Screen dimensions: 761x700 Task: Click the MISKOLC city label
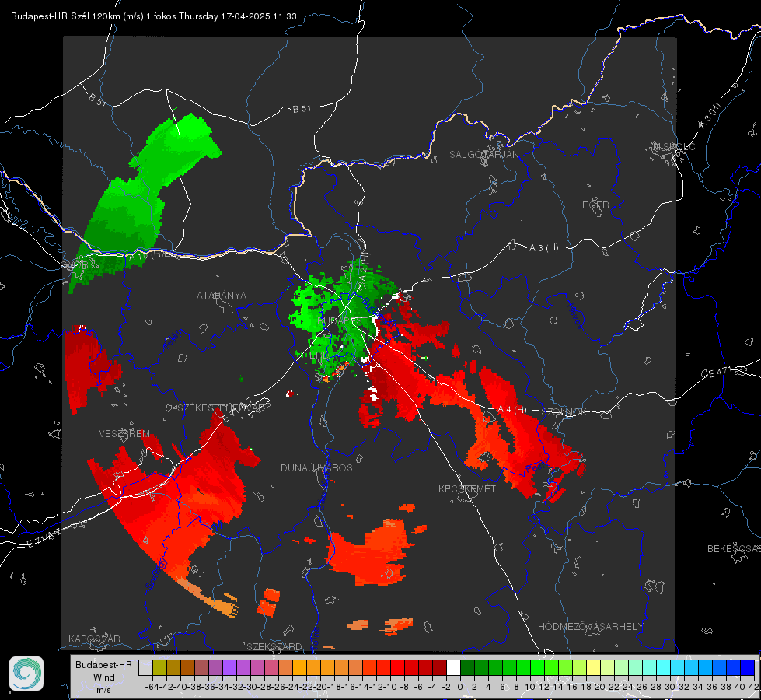tap(674, 146)
